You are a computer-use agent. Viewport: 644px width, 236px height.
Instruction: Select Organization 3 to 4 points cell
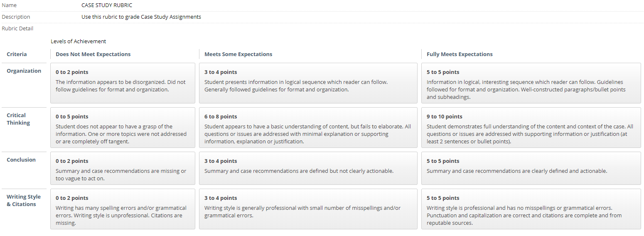pyautogui.click(x=308, y=83)
